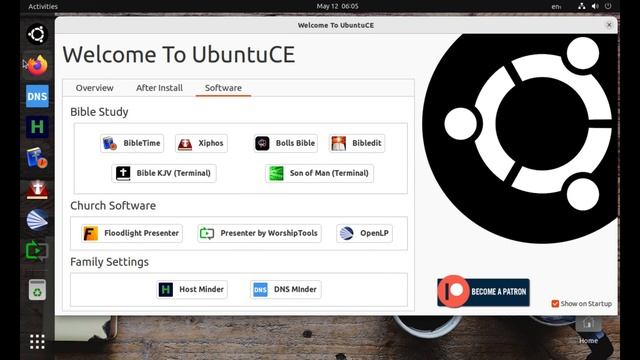640x360 pixels.
Task: Launch OpenLP from the dock
Action: (37, 220)
